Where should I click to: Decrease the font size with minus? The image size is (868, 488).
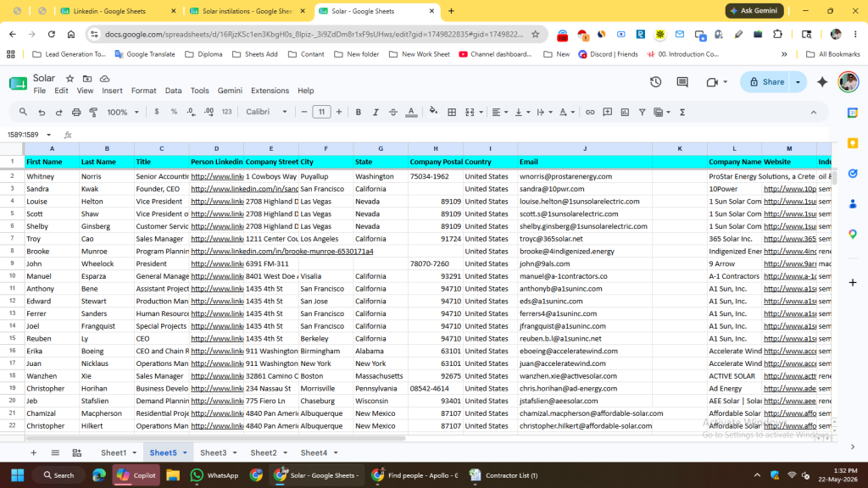pyautogui.click(x=304, y=113)
